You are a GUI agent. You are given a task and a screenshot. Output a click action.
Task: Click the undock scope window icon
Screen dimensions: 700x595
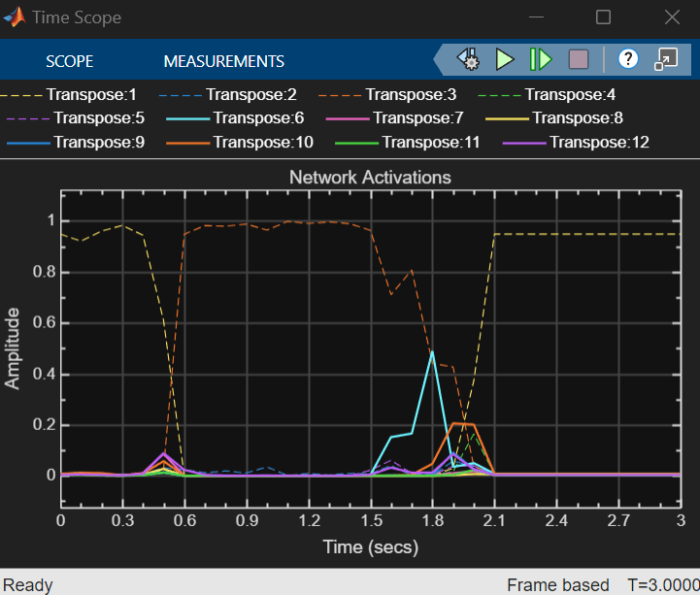point(666,60)
